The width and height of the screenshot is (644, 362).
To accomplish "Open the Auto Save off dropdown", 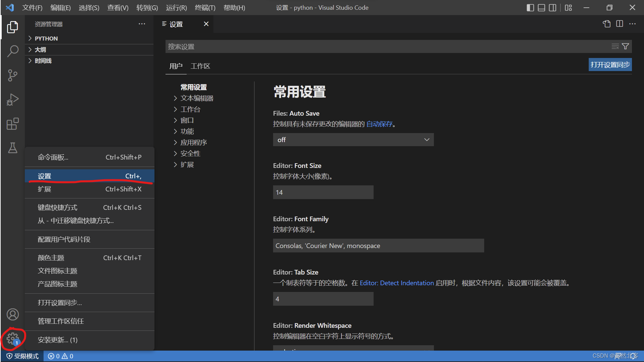I will [353, 140].
